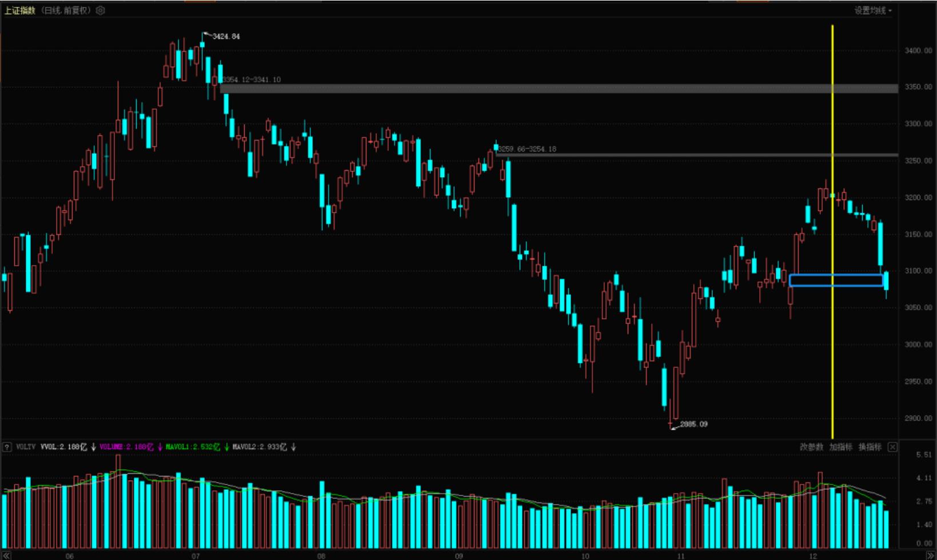Close the volume indicator panel
The width and height of the screenshot is (937, 560).
pyautogui.click(x=892, y=447)
